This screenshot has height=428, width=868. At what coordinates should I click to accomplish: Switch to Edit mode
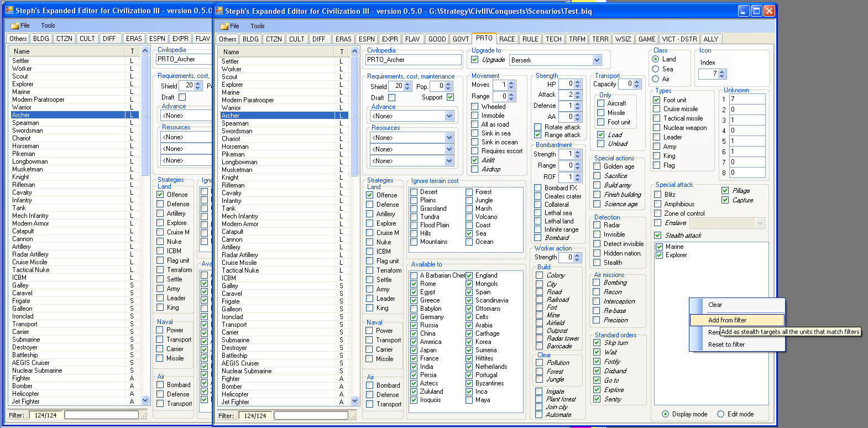(721, 414)
